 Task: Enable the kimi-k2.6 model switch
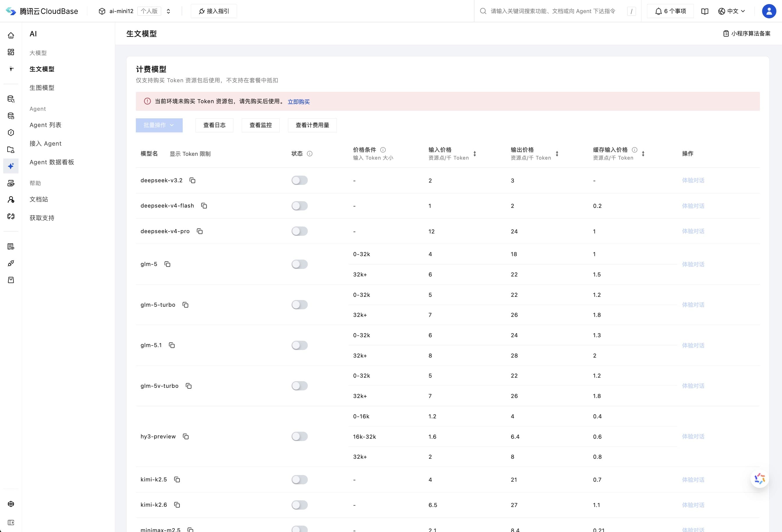299,505
